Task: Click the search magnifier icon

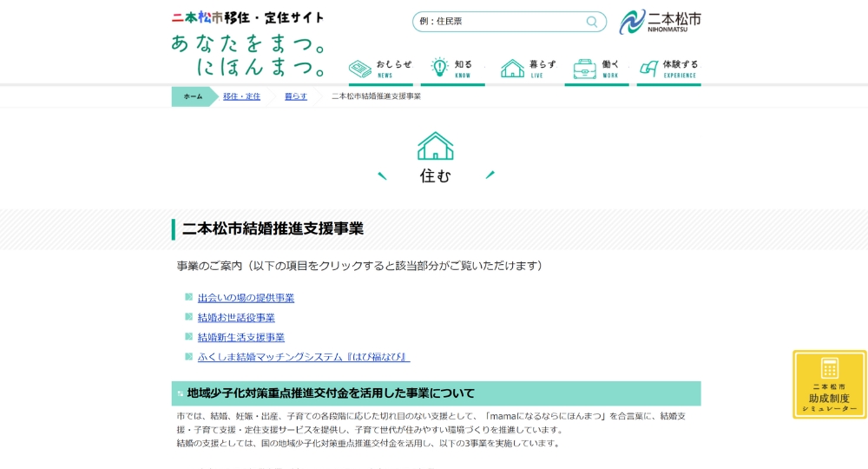Action: coord(592,22)
